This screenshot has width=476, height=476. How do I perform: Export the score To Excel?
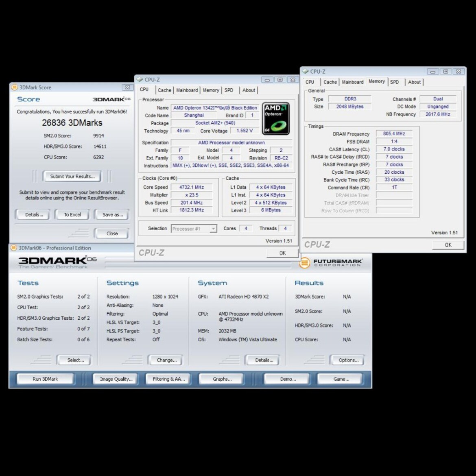click(72, 215)
